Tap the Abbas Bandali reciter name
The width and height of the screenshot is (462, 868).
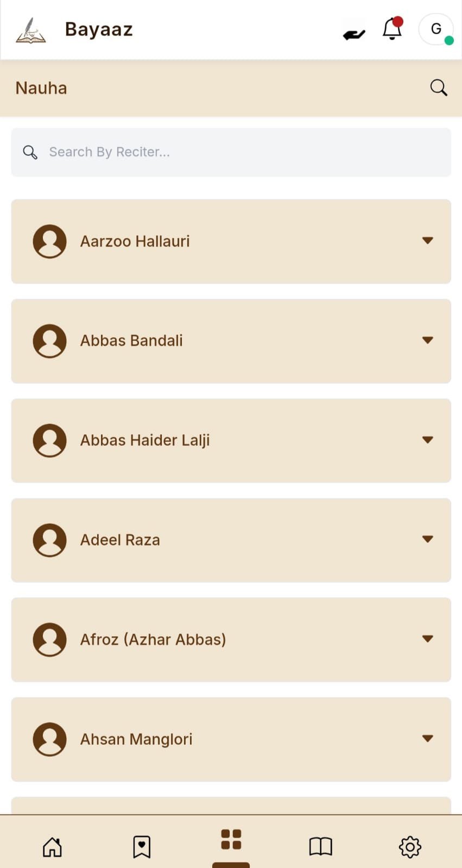[131, 341]
